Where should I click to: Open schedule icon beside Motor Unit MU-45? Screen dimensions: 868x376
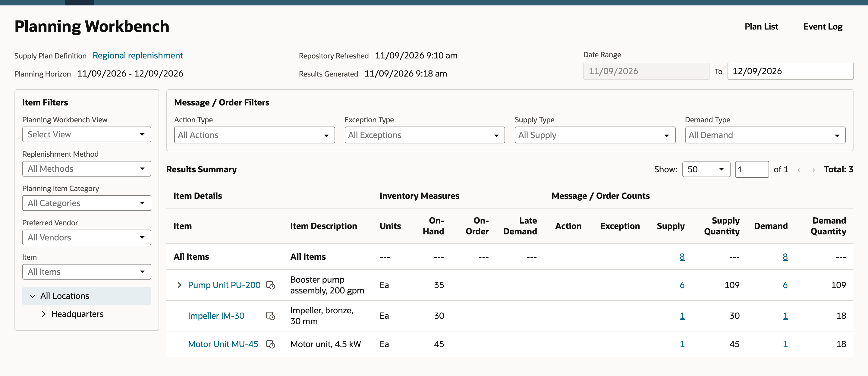point(271,344)
